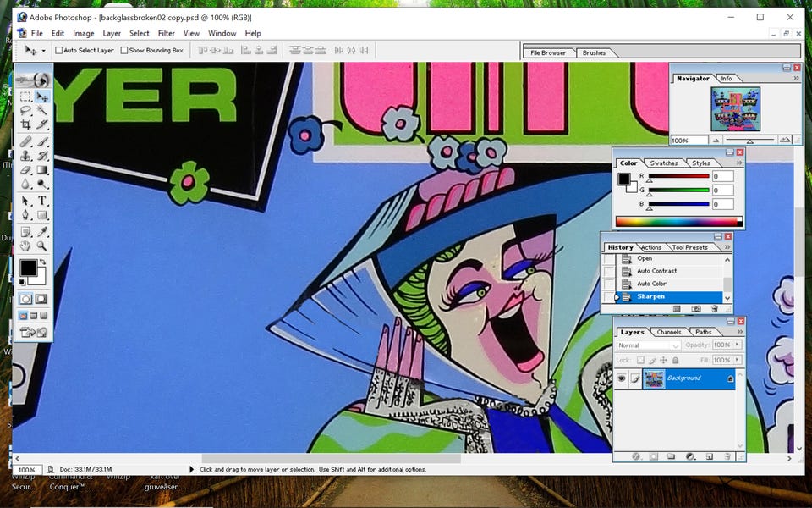Click the zoom percentage field in status bar
Viewport: 812px width, 508px height.
[x=27, y=470]
